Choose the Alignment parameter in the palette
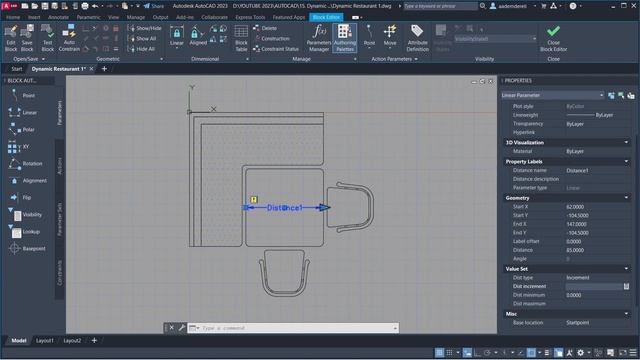 pyautogui.click(x=27, y=180)
